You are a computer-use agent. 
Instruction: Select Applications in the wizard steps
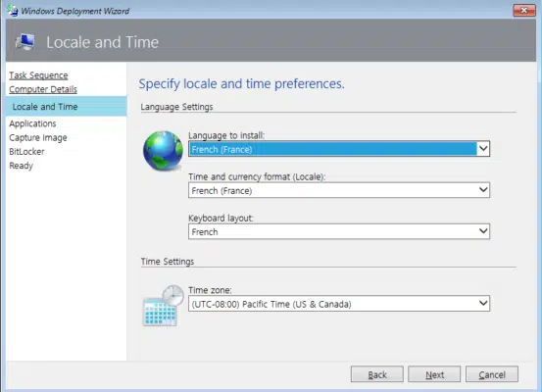pyautogui.click(x=32, y=123)
